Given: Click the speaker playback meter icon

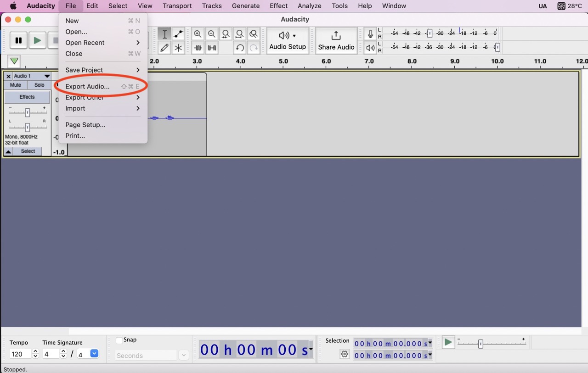Looking at the screenshot, I should 370,48.
